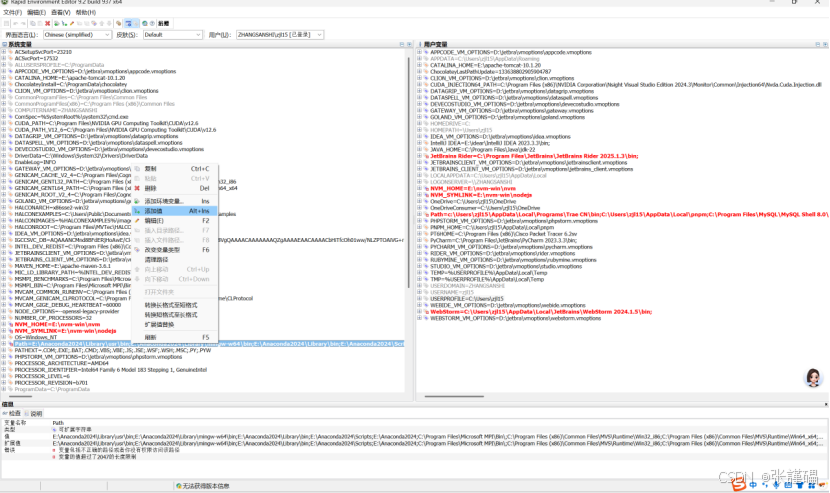Click the Sogou input method tray icon
This screenshot has height=493, width=830.
click(x=738, y=484)
